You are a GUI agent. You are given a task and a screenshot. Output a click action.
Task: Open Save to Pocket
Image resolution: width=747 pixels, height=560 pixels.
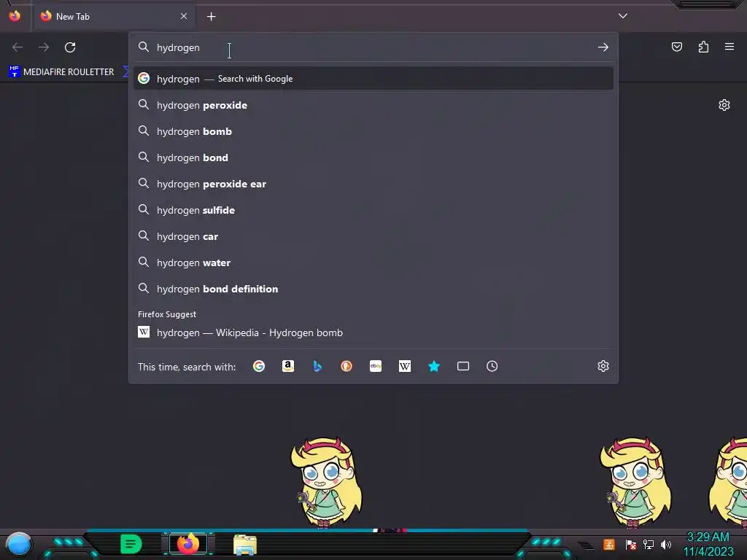pyautogui.click(x=677, y=47)
